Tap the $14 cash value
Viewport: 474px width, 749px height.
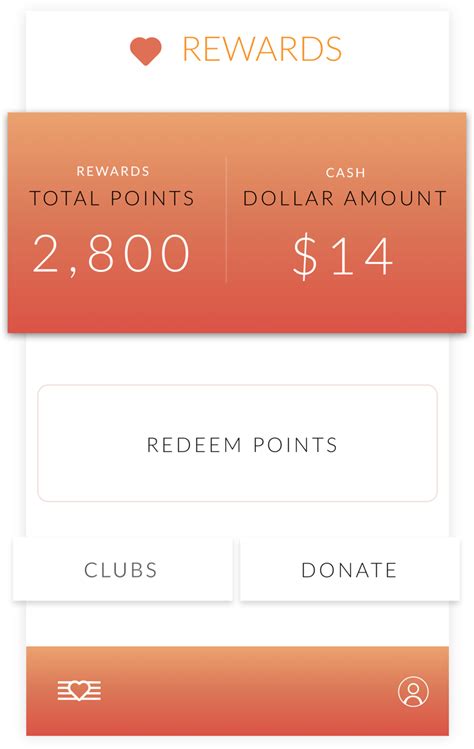click(343, 257)
